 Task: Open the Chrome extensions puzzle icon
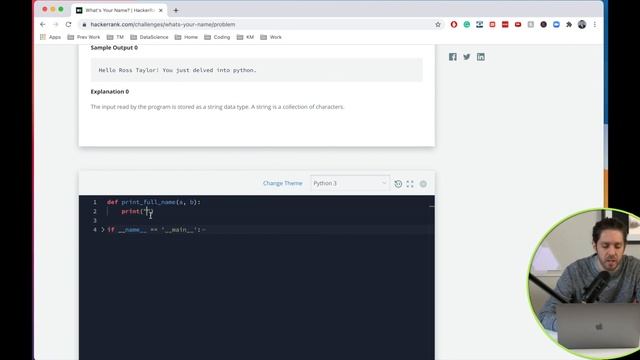pos(569,24)
